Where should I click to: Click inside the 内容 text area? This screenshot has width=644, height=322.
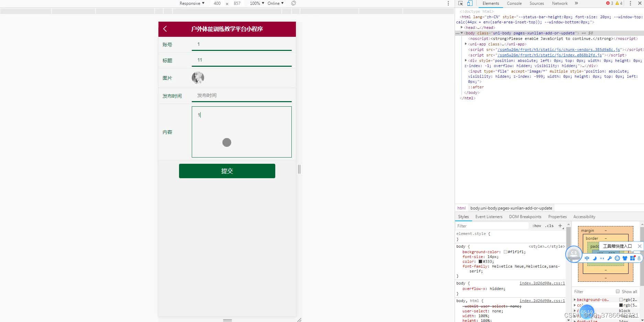[x=242, y=132]
